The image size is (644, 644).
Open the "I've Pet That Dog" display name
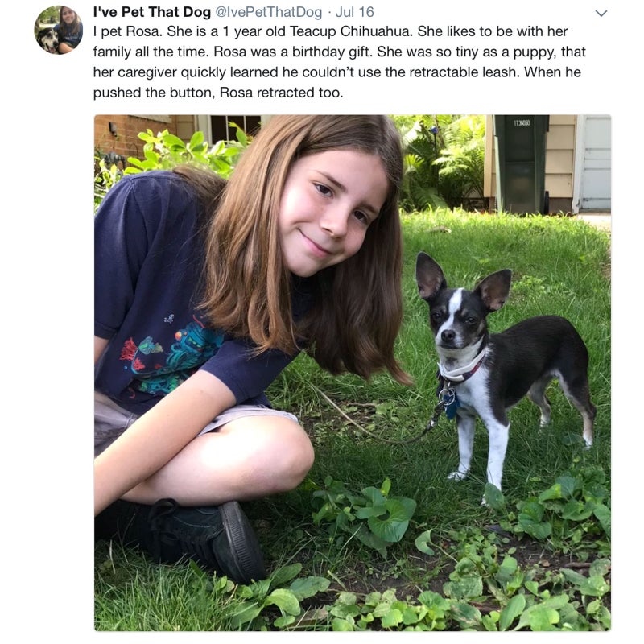click(152, 12)
